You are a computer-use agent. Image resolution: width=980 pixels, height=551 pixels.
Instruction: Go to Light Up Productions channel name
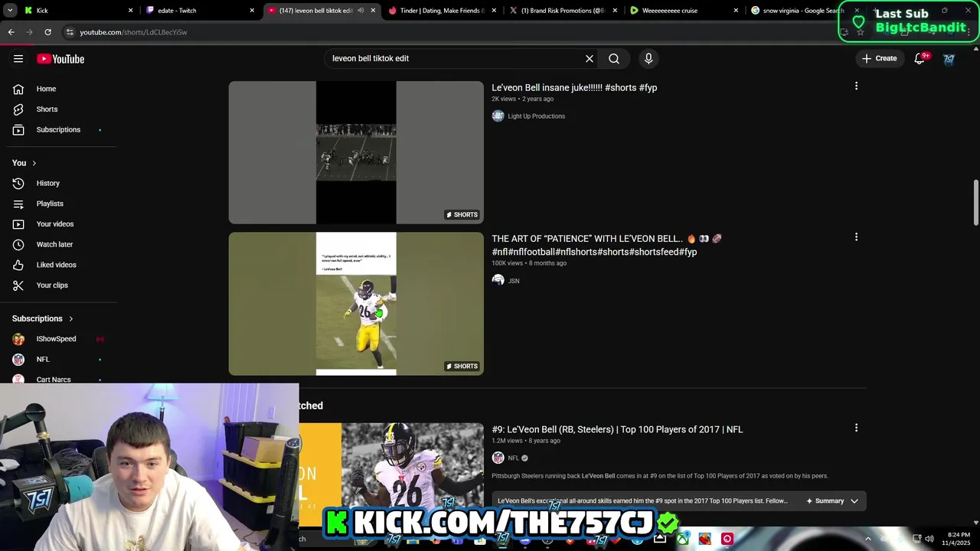click(536, 116)
